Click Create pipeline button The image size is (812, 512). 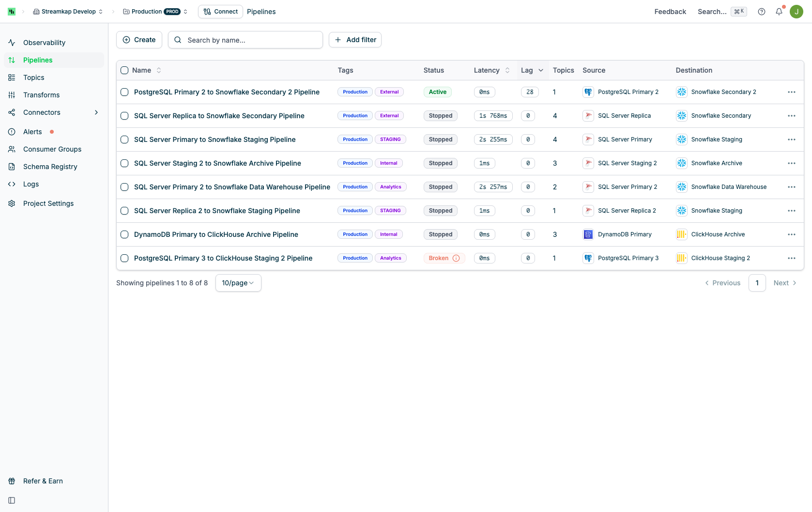click(139, 40)
